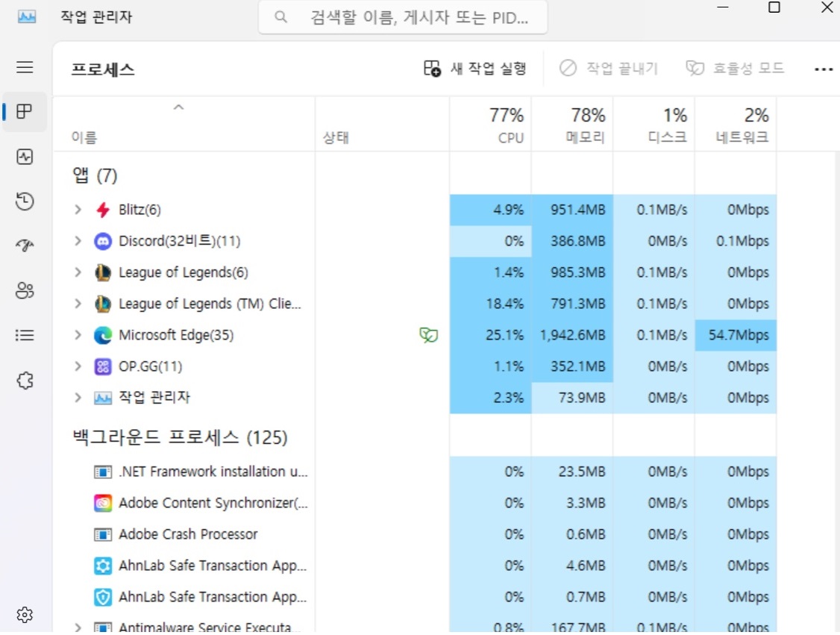Click the Processes sidebar icon

(x=25, y=112)
